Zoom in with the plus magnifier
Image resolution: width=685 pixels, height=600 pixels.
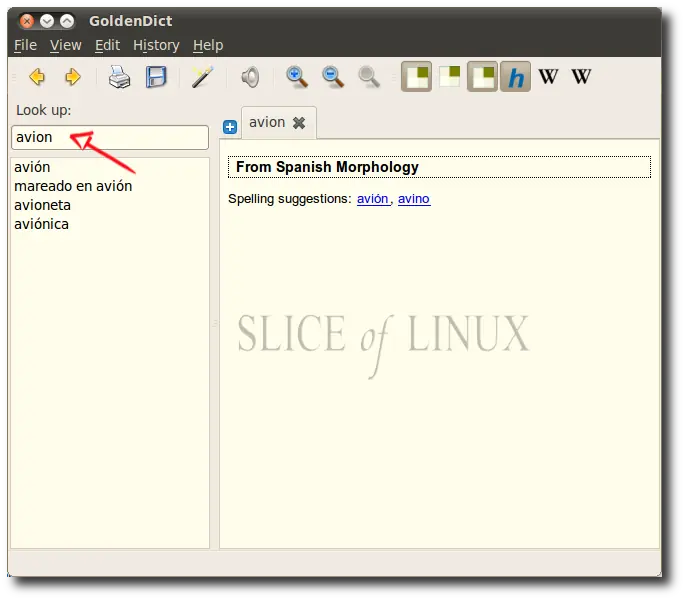click(297, 77)
